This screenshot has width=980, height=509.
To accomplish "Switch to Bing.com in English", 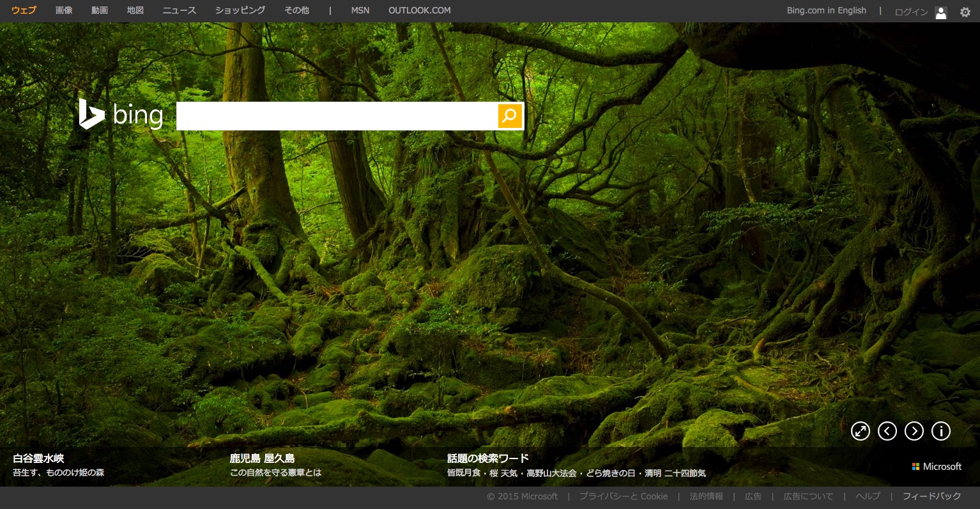I will (826, 10).
